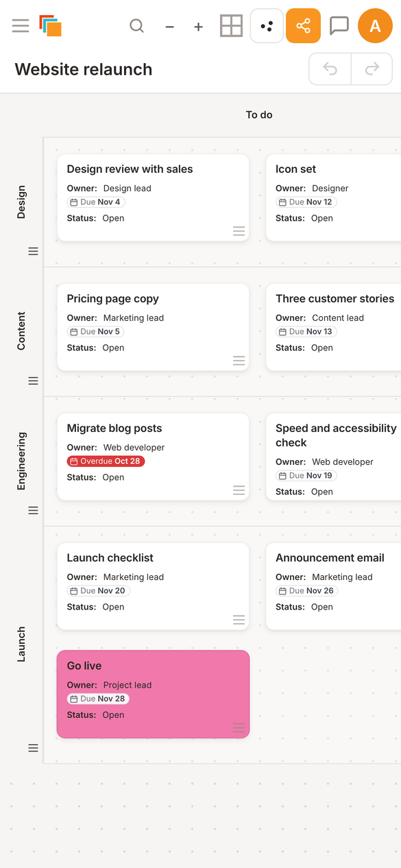Open the Three customer stories card
This screenshot has width=401, height=868.
coord(333,327)
